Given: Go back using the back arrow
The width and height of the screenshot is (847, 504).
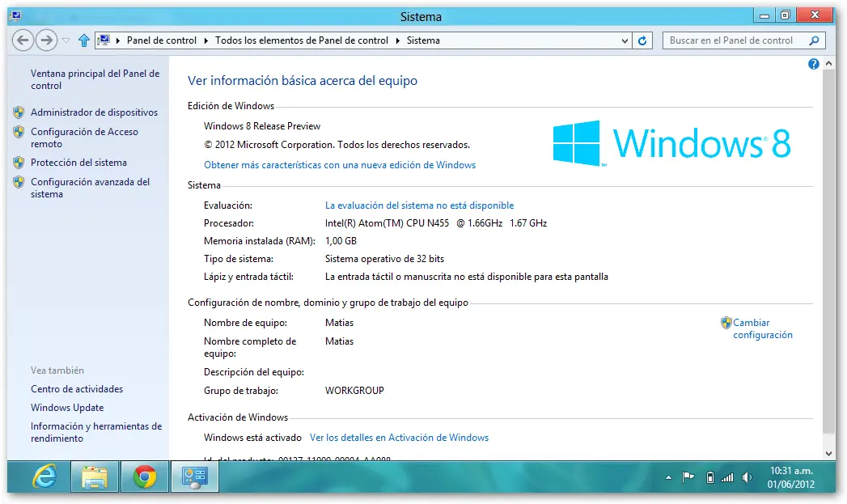Looking at the screenshot, I should tap(23, 40).
